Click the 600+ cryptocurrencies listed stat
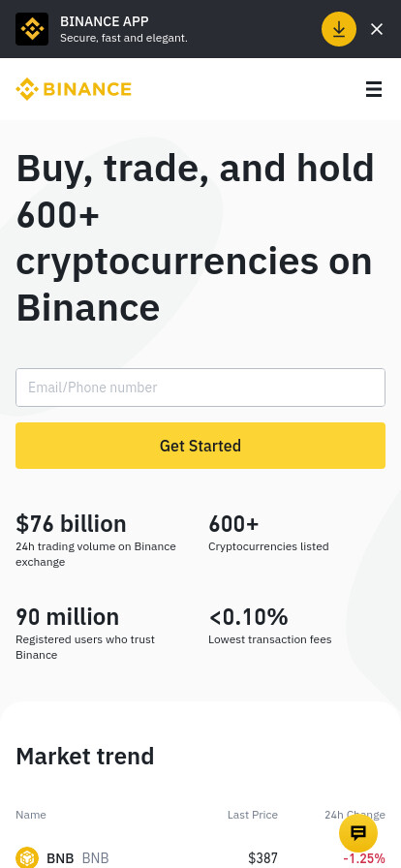Viewport: 401px width, 868px height. click(268, 533)
